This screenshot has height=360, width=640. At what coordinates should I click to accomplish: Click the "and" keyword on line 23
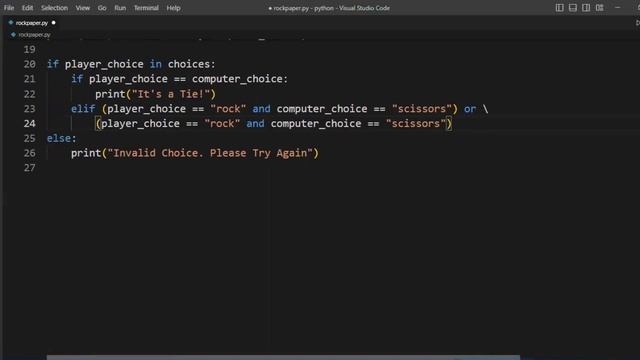(x=261, y=109)
